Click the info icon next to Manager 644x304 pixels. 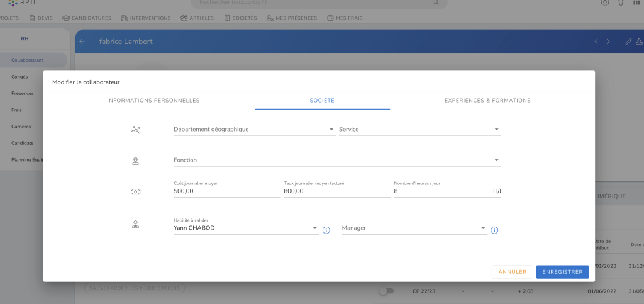[494, 230]
